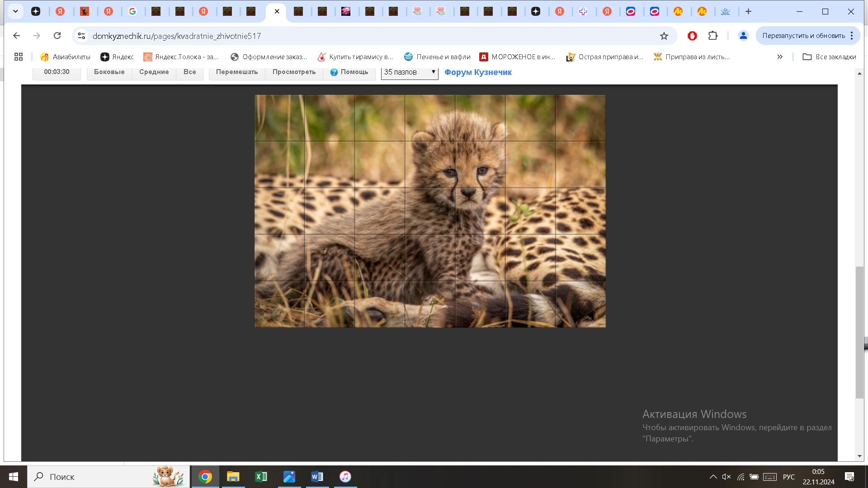The image size is (868, 488).
Task: Open a new browser tab
Action: coord(748,11)
